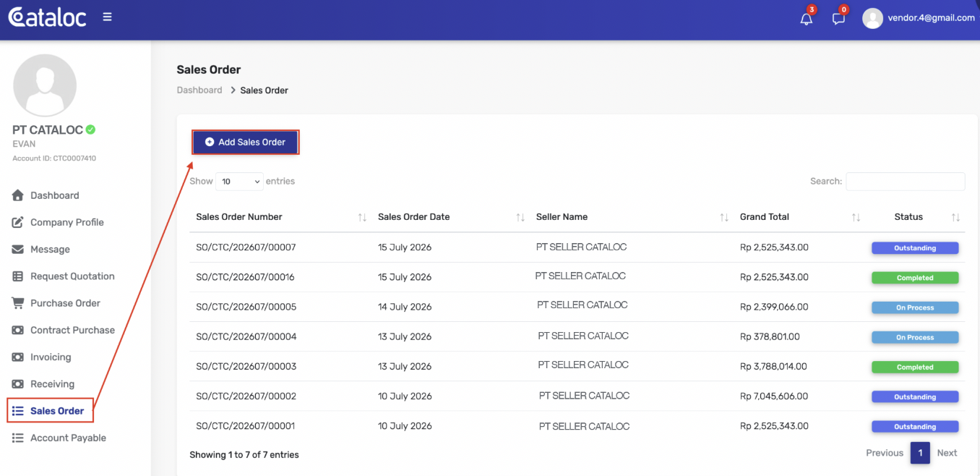This screenshot has width=980, height=476.
Task: Open the Show entries count dropdown
Action: [x=239, y=182]
